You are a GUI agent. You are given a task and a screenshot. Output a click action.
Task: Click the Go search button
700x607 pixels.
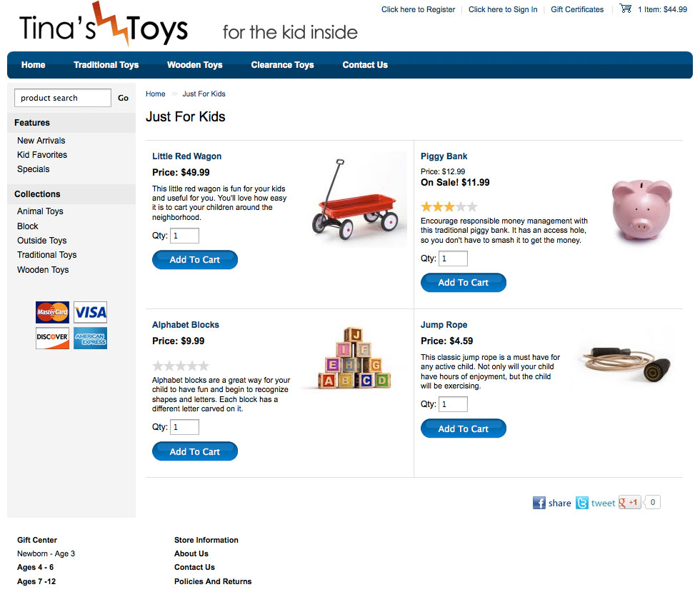point(123,98)
